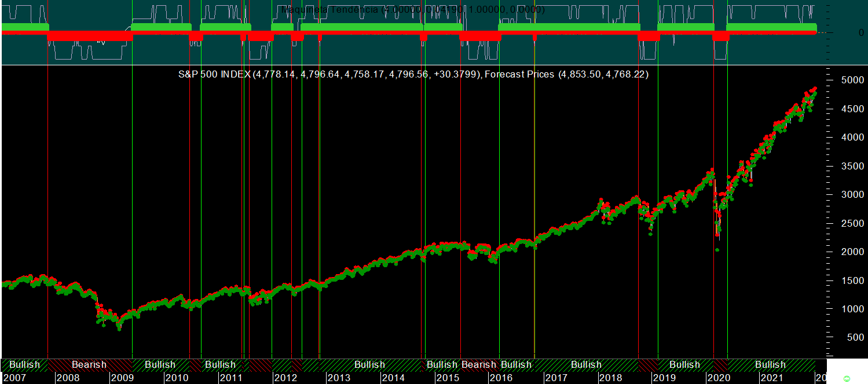Select the 2008 year label on the time axis
The height and width of the screenshot is (384, 868).
click(68, 378)
